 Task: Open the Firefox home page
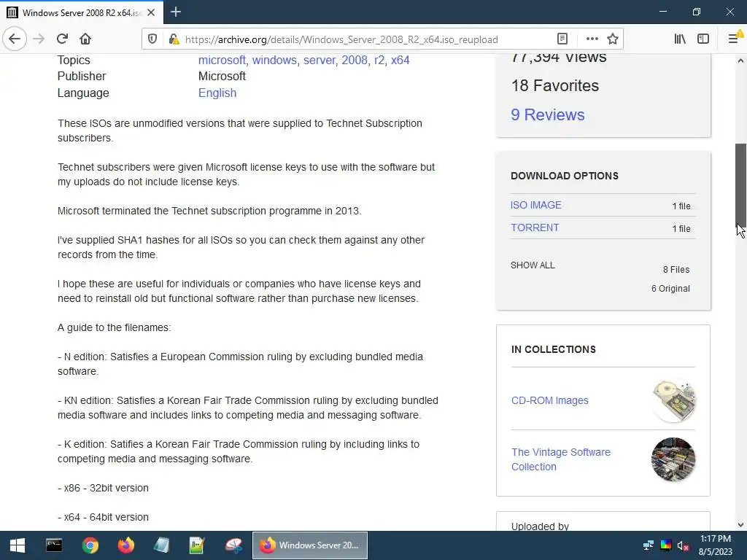85,39
